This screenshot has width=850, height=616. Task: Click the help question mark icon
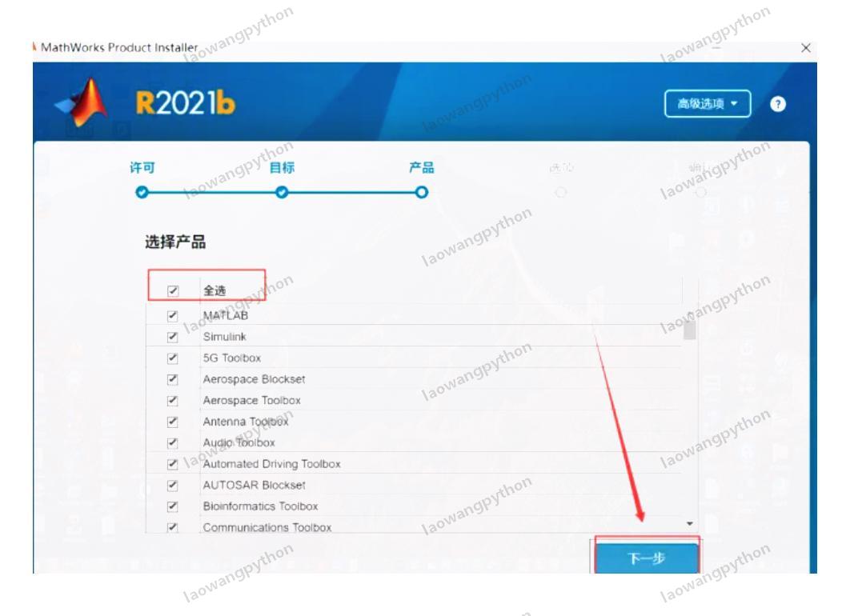[777, 104]
